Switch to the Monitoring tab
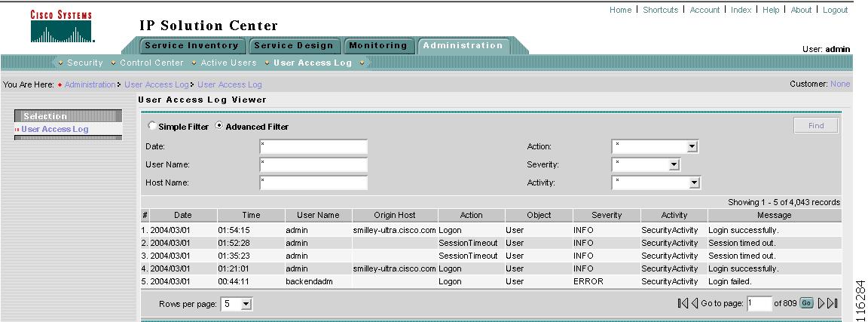The height and width of the screenshot is (322, 868). pyautogui.click(x=378, y=45)
